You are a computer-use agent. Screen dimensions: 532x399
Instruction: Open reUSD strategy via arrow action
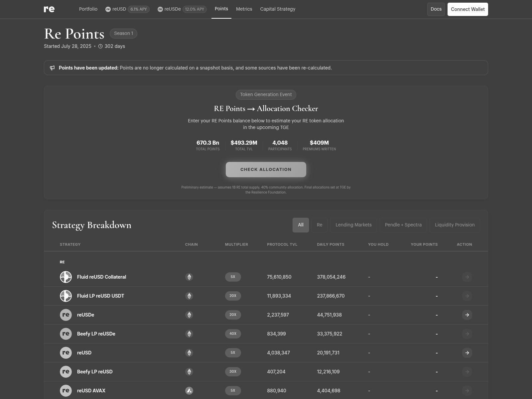tap(467, 353)
